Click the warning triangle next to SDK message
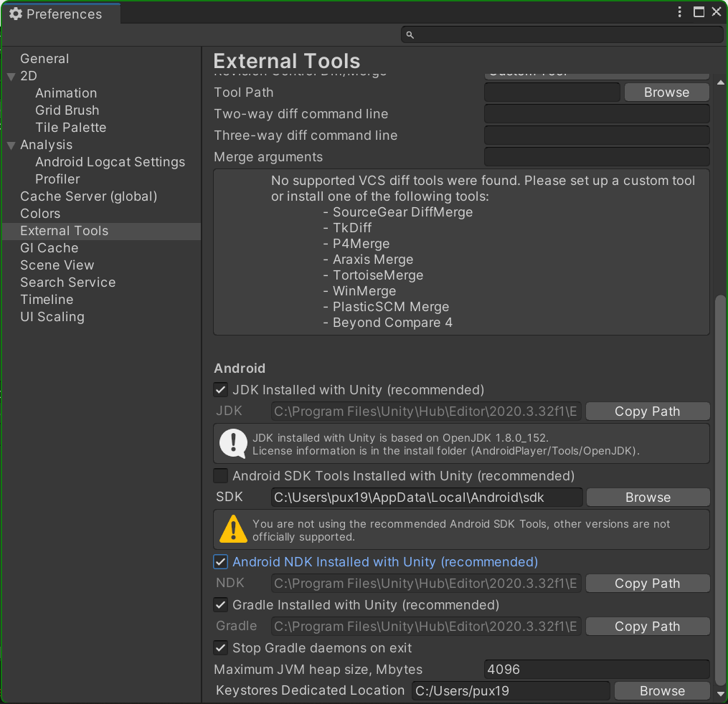Screen dimensions: 728x704 232,528
